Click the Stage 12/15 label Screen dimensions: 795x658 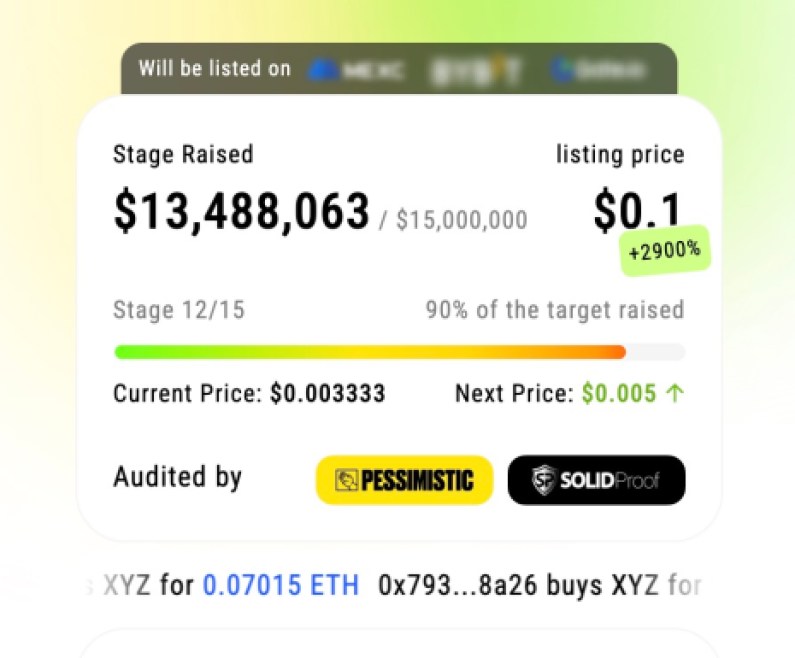pyautogui.click(x=178, y=310)
